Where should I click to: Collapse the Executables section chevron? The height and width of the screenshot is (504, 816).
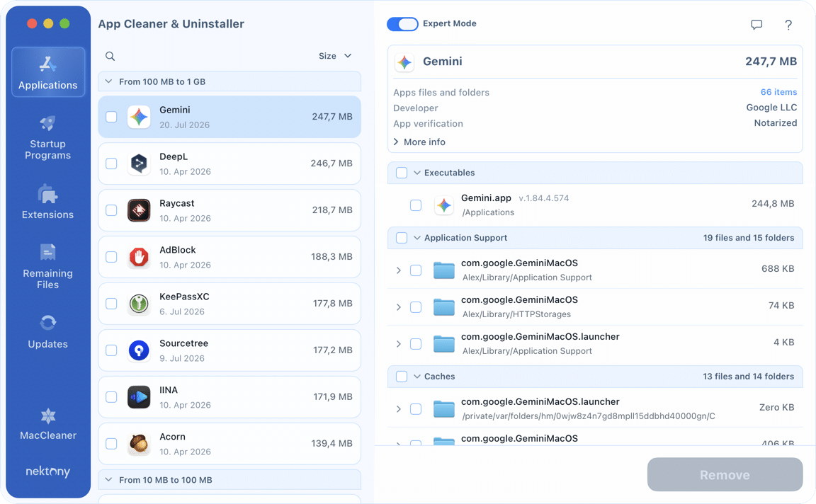pyautogui.click(x=416, y=173)
